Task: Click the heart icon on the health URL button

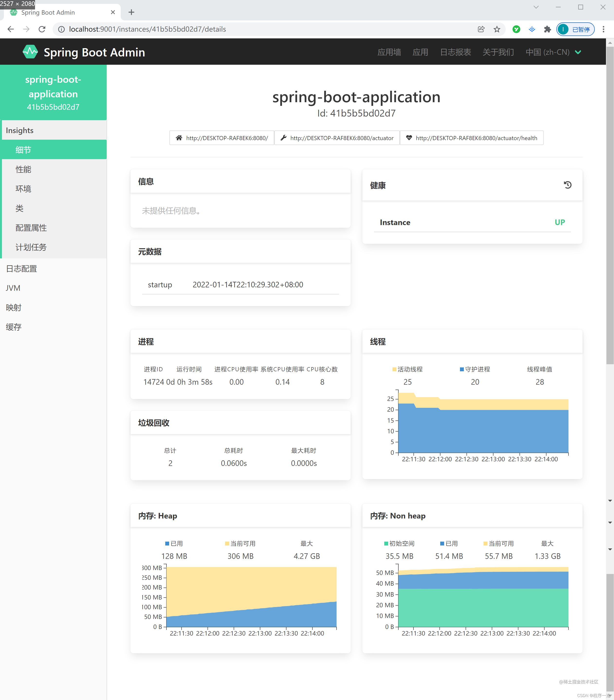Action: [x=409, y=138]
